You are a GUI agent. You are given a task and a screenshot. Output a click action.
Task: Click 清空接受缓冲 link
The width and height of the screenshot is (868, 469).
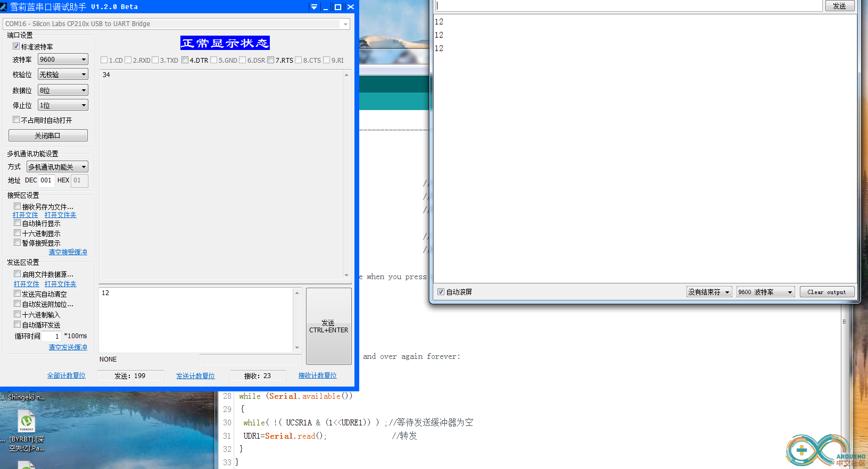(x=68, y=252)
